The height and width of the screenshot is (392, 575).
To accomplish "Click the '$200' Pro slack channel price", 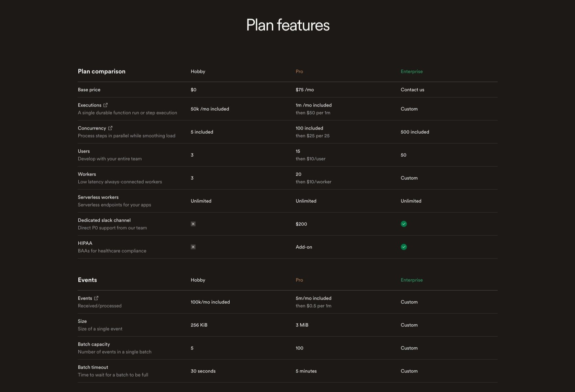I will point(301,224).
